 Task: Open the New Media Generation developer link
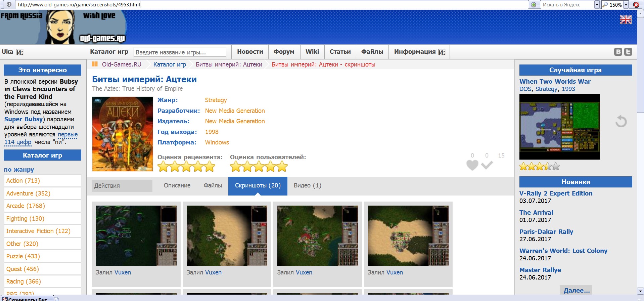[235, 111]
